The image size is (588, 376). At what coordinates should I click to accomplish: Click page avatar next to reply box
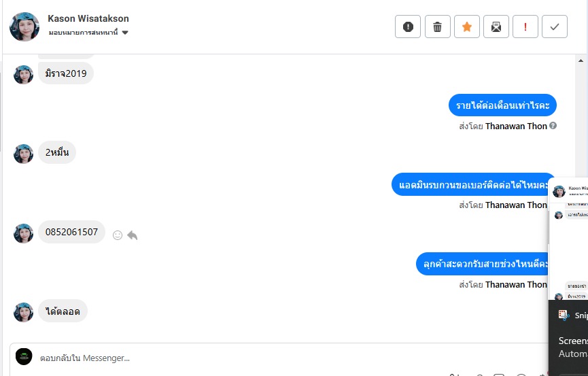point(24,356)
